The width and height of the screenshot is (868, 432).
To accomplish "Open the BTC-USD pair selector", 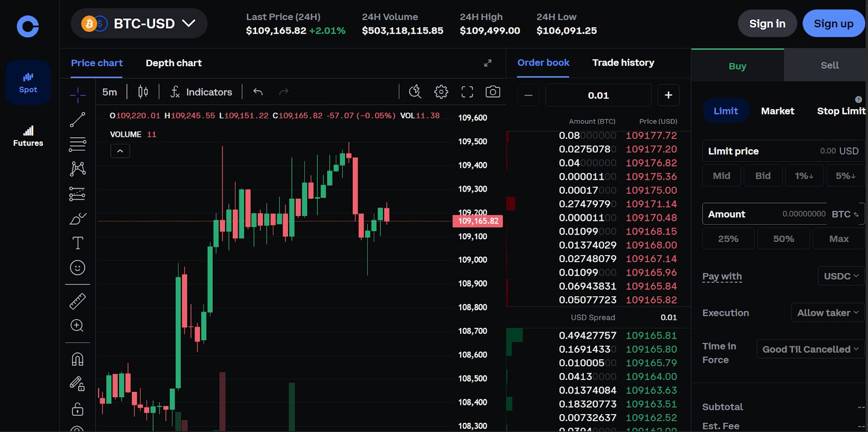I will pyautogui.click(x=139, y=24).
